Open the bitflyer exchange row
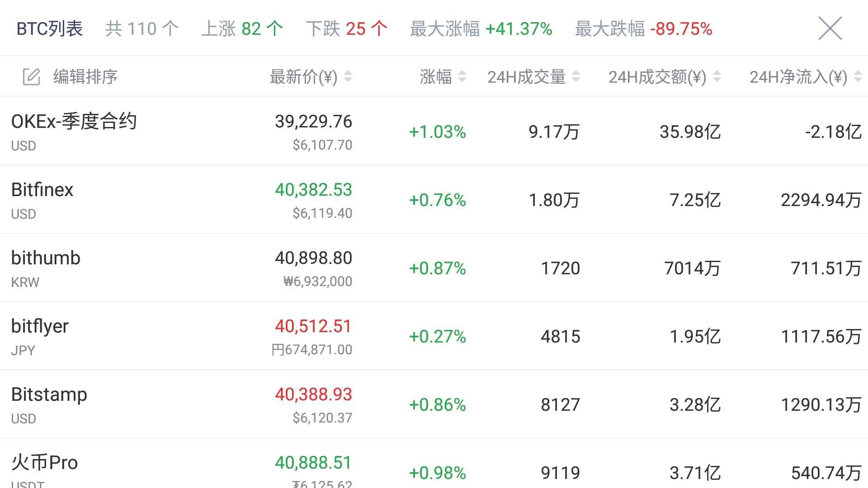Image resolution: width=868 pixels, height=488 pixels. (434, 336)
